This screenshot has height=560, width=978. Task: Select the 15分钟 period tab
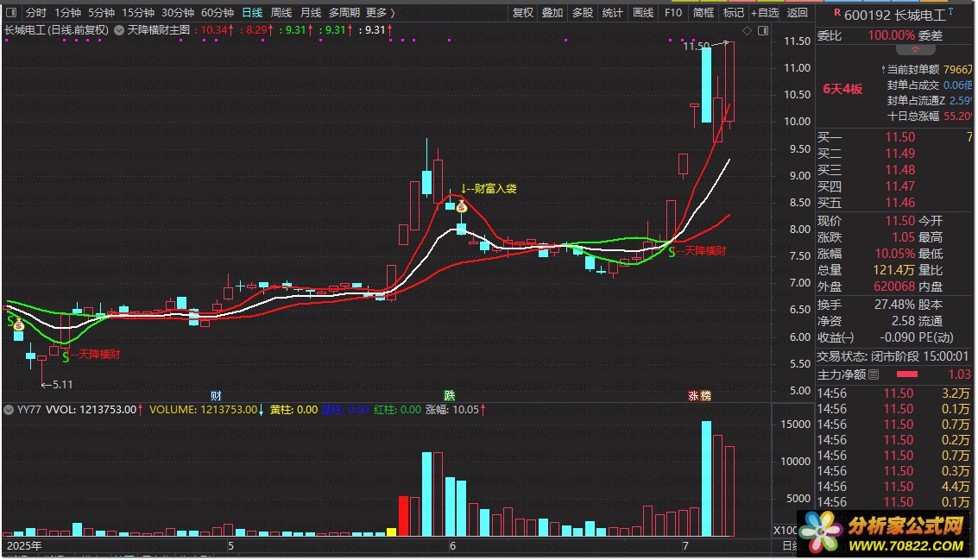point(138,12)
